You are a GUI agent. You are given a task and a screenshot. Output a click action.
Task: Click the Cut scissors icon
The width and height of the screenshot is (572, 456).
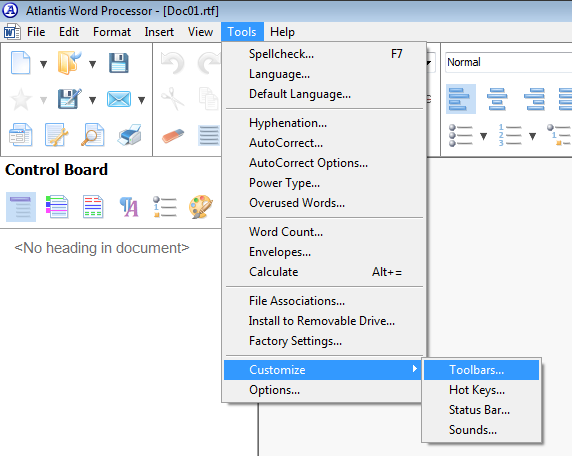pyautogui.click(x=173, y=98)
